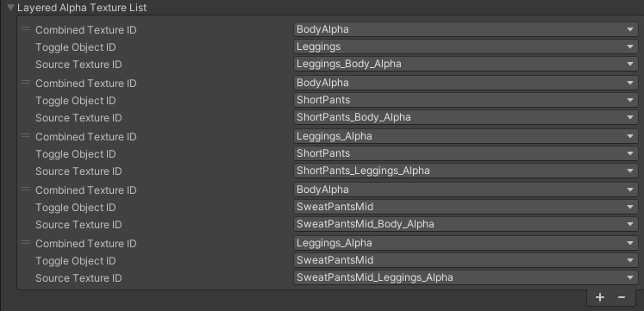Click dropdown arrow of last SweatPantsMid toggle field
This screenshot has height=311, width=644.
pyautogui.click(x=630, y=260)
